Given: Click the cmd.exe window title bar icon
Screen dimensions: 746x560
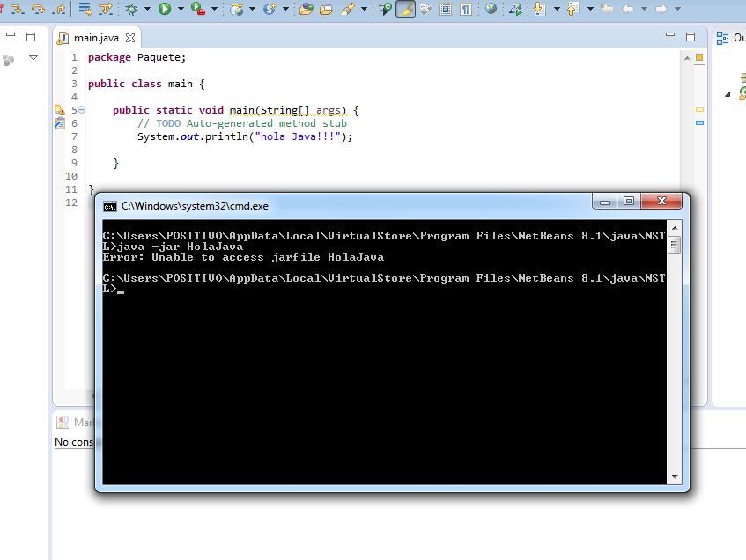Looking at the screenshot, I should (x=110, y=207).
